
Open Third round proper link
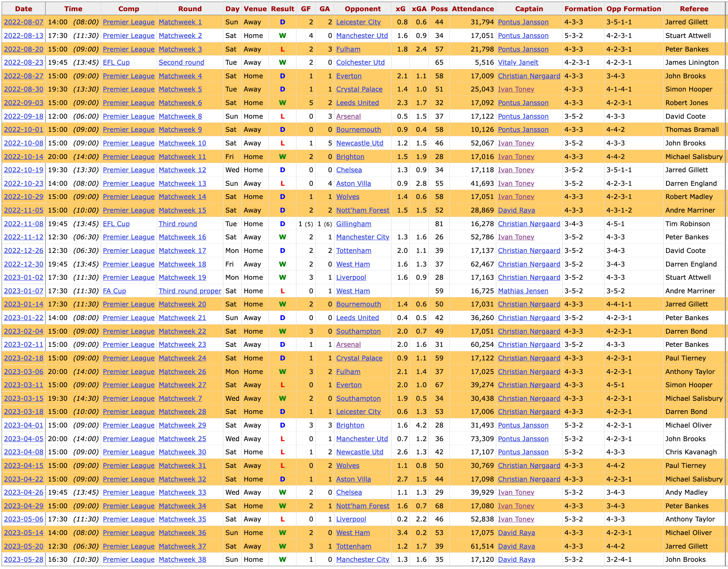(x=190, y=291)
